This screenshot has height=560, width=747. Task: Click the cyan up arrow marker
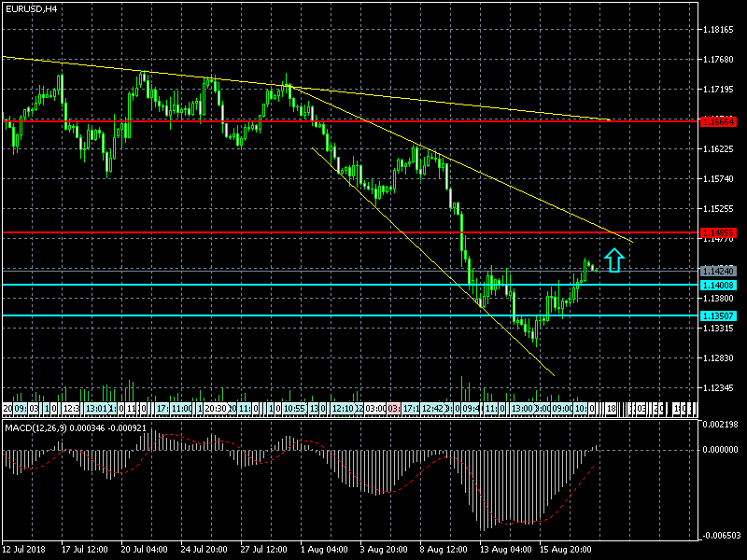tap(613, 260)
